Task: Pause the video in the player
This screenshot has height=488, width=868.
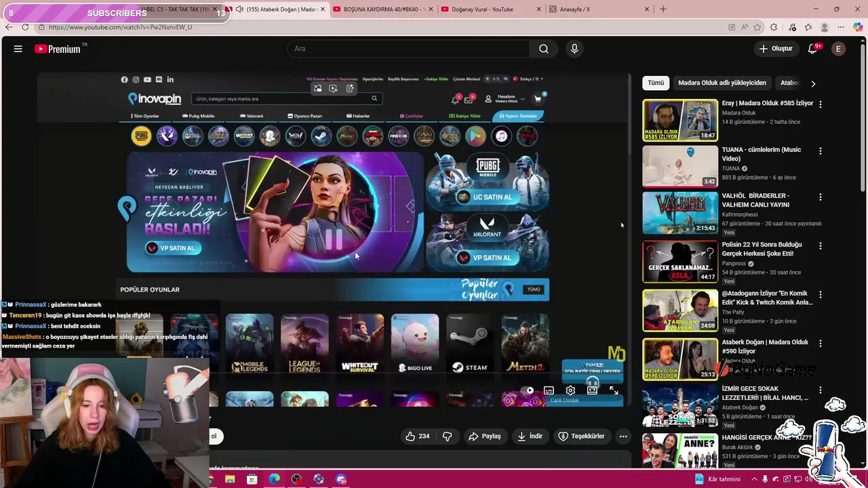Action: (333, 239)
